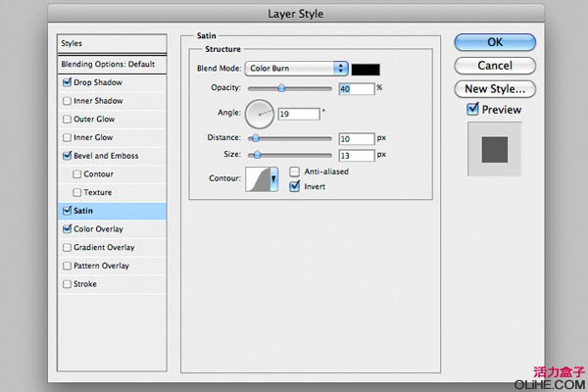
Task: Open the Color Overlay settings row
Action: pyautogui.click(x=112, y=228)
